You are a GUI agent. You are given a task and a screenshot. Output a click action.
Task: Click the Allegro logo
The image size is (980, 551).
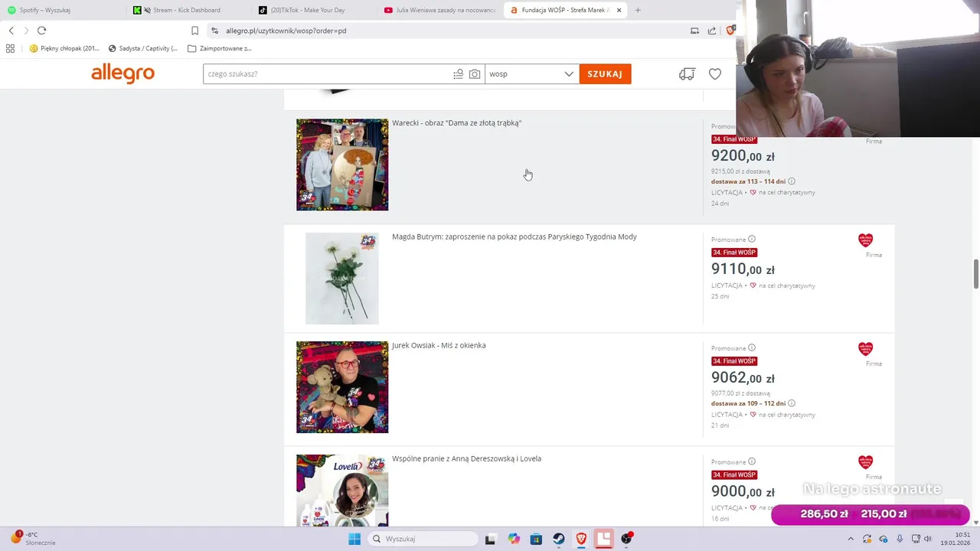coord(122,73)
